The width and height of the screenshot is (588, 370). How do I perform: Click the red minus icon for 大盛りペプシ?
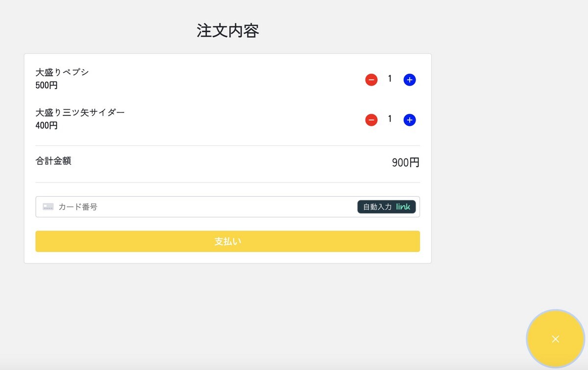(x=371, y=79)
